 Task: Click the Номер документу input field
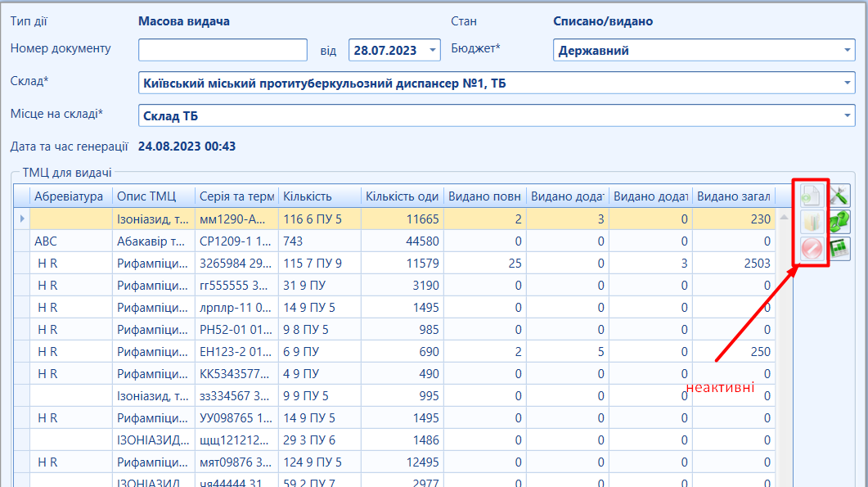(x=223, y=50)
